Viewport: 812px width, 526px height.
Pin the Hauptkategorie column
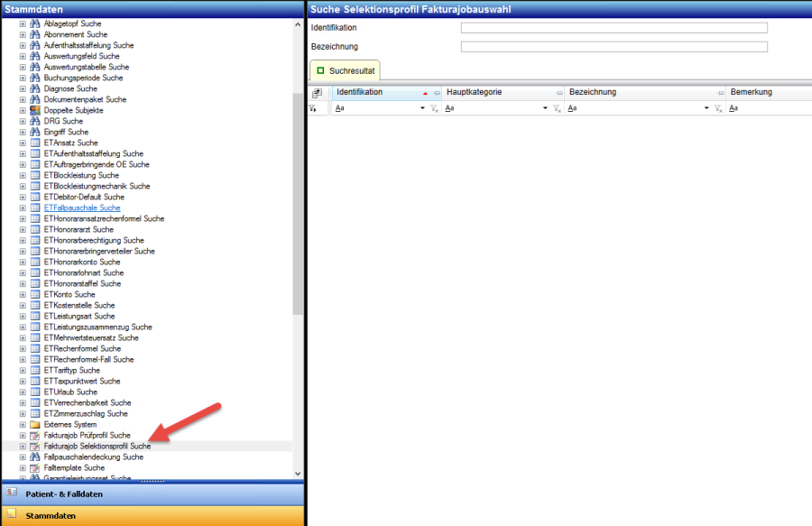coord(558,93)
